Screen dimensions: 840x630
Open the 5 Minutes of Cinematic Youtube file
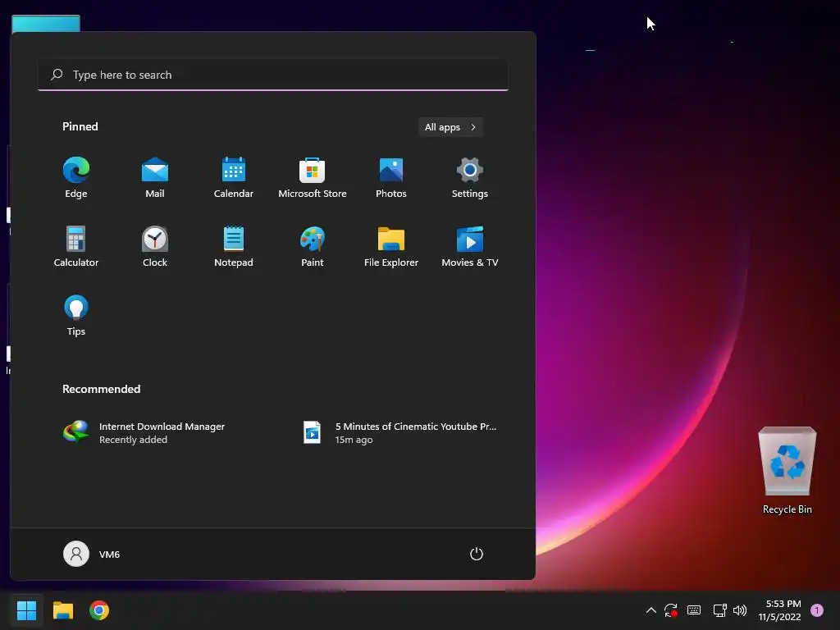pos(399,432)
